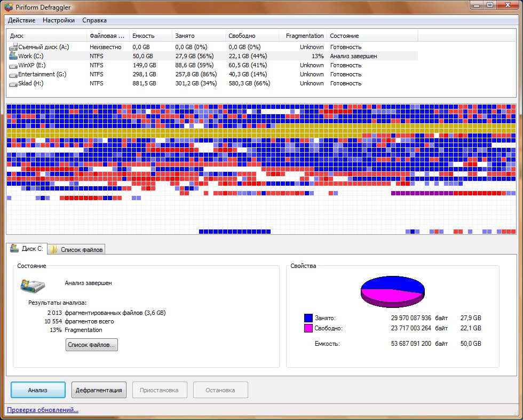
Task: Select the Work (C:) drive icon
Action: click(x=13, y=56)
